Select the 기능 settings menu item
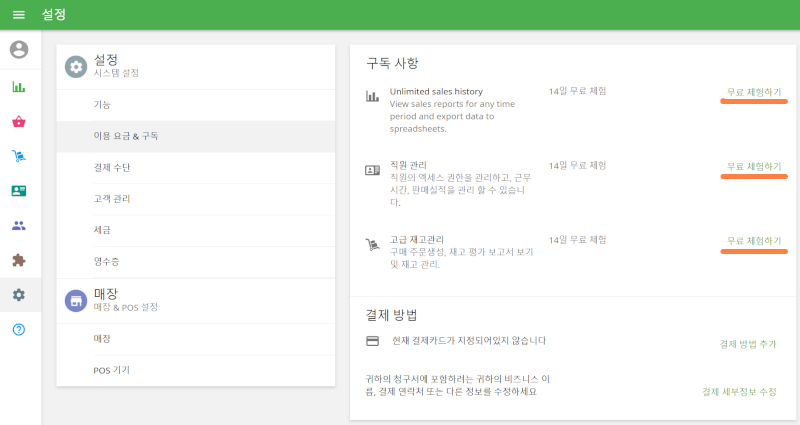 102,105
